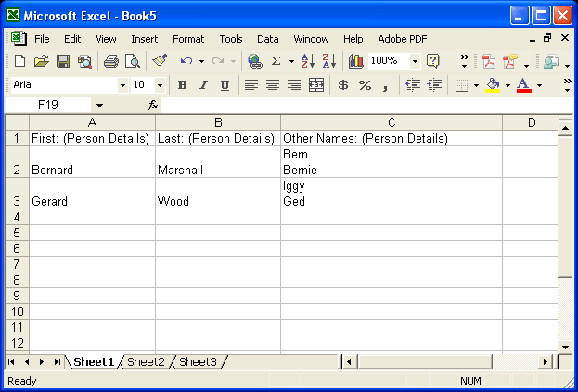Save the workbook with the floppy icon

point(63,61)
